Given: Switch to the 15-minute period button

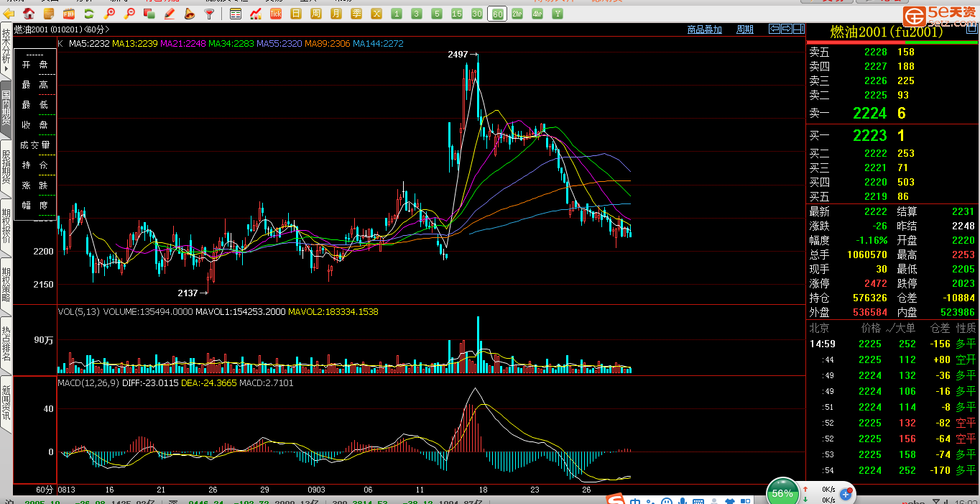Looking at the screenshot, I should (457, 14).
